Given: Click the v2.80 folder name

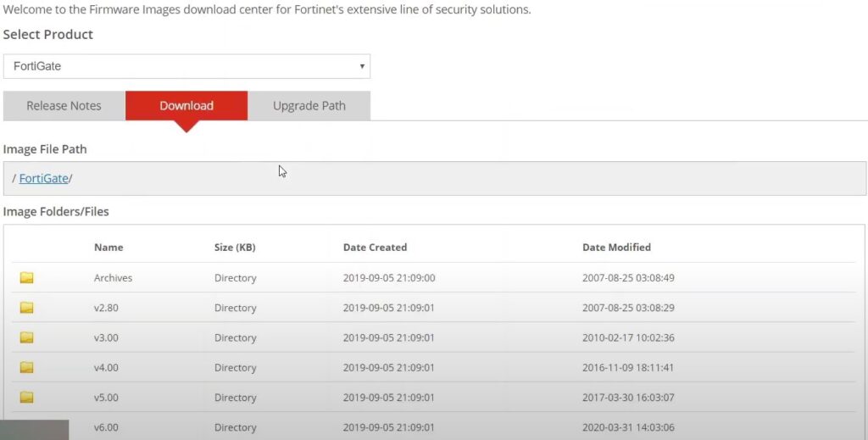Looking at the screenshot, I should (x=106, y=308).
